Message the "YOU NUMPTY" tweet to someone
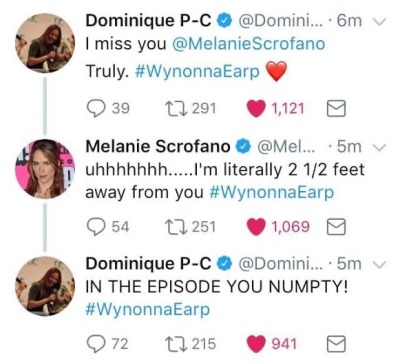The width and height of the screenshot is (400, 364). pos(336,344)
